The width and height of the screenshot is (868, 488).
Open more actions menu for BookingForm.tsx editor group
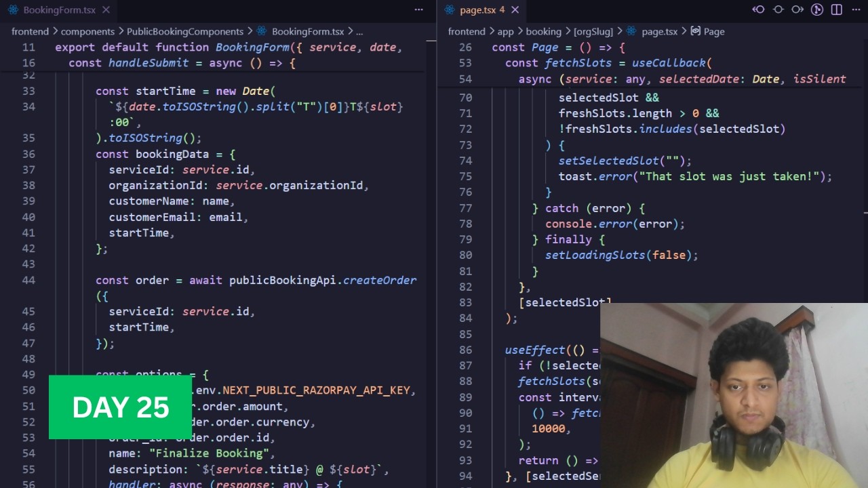point(419,9)
